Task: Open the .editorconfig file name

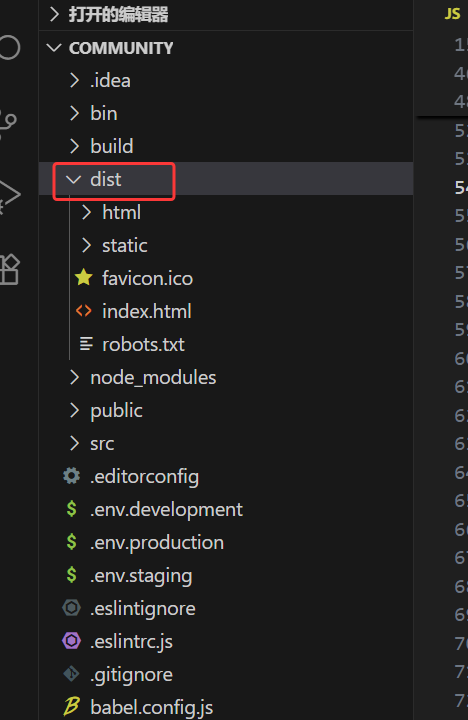Action: 145,477
